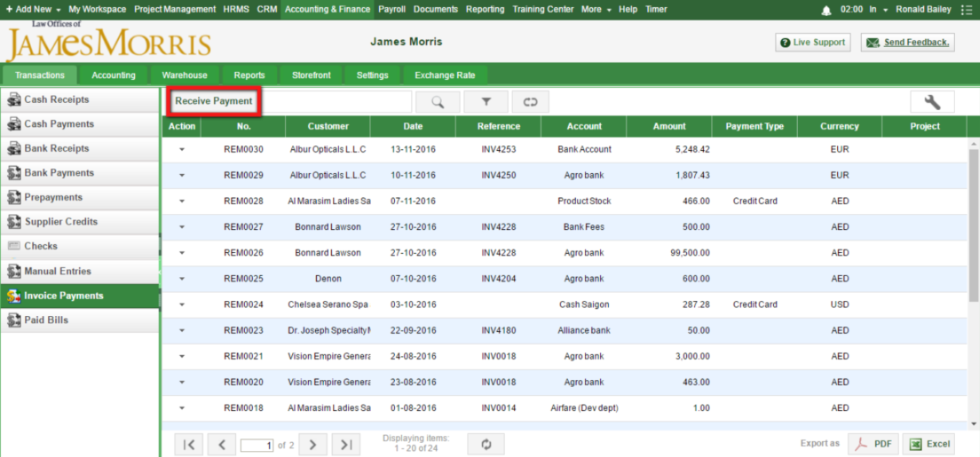980x457 pixels.
Task: Refresh the payments list
Action: pos(486,445)
